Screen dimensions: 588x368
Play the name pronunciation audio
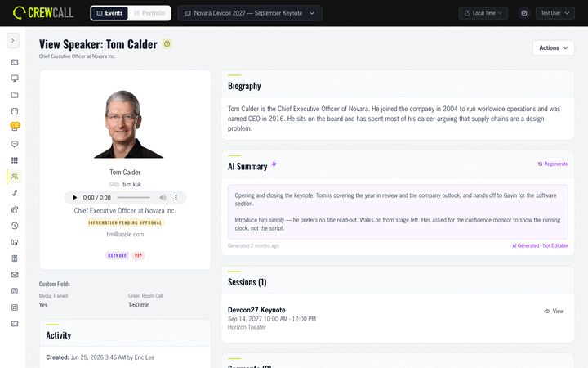pyautogui.click(x=74, y=198)
